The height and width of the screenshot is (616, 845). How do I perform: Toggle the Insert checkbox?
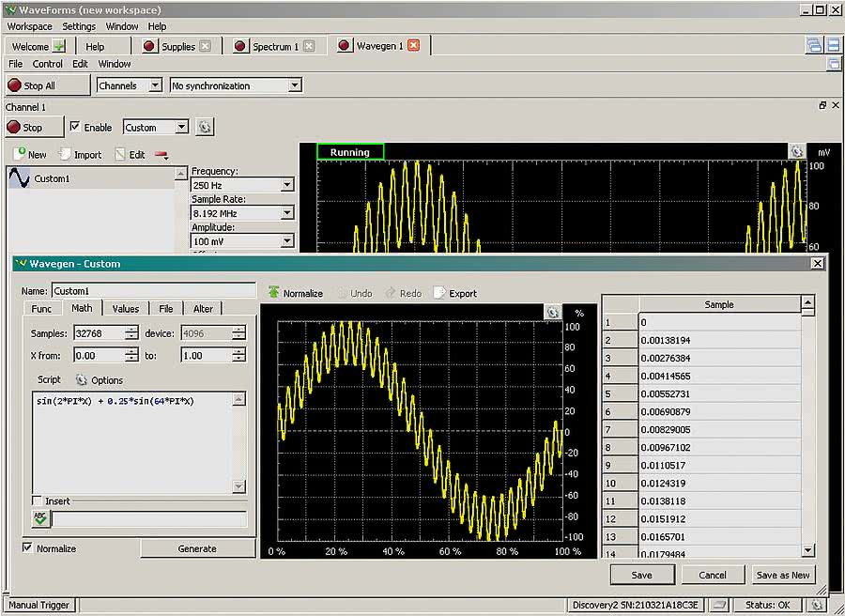click(37, 501)
